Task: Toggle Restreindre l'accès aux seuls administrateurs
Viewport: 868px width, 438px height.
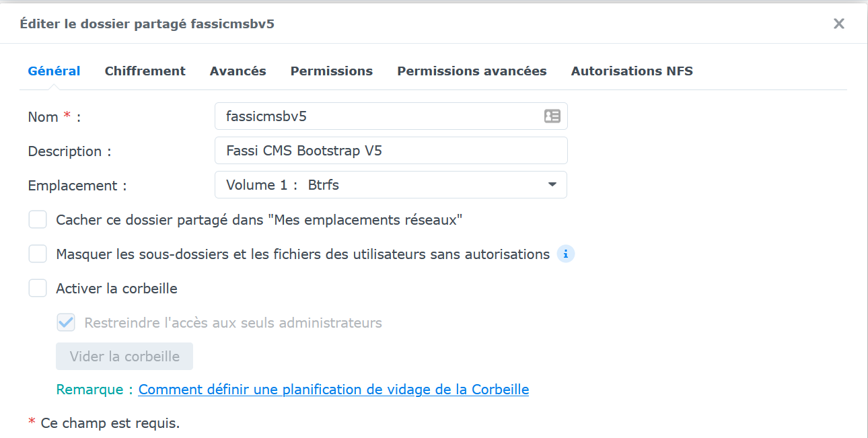Action: coord(66,323)
